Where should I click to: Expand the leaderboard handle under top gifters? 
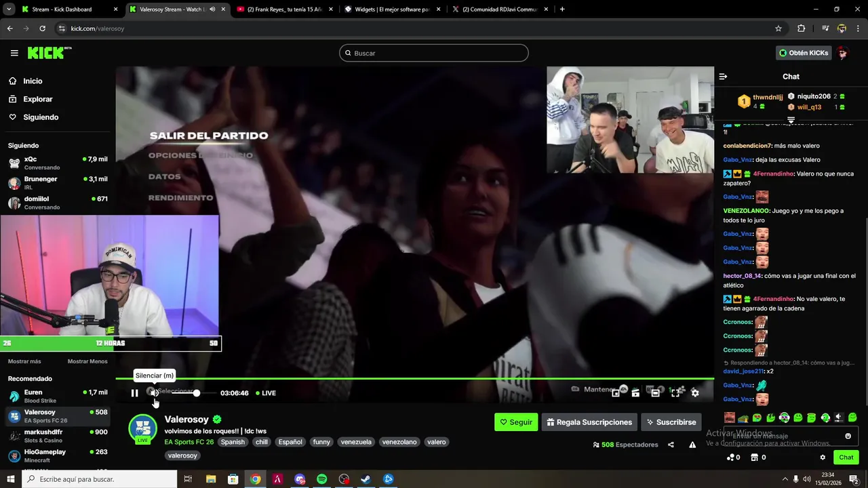pos(791,119)
